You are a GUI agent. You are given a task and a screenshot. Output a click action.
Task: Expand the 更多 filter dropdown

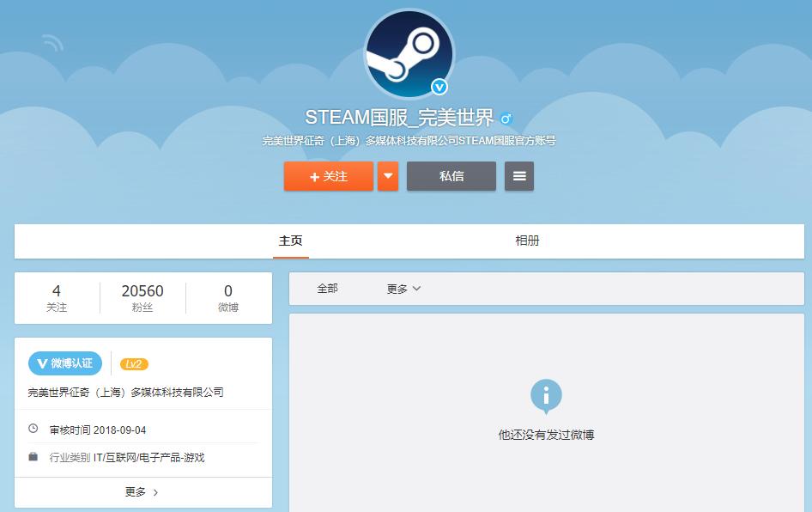point(403,289)
